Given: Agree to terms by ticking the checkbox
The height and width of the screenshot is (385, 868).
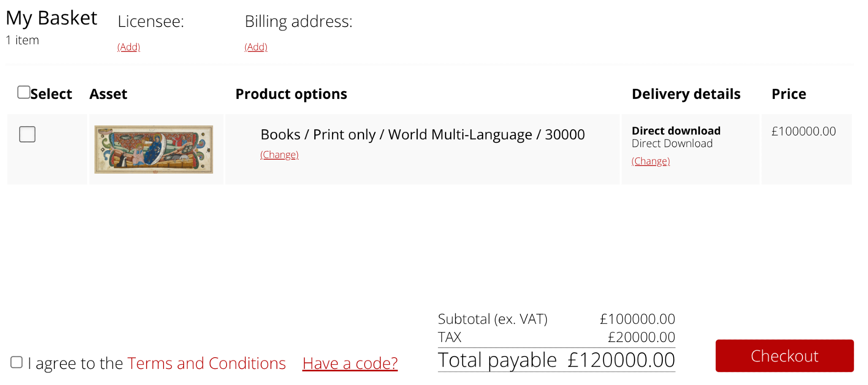Looking at the screenshot, I should [16, 362].
